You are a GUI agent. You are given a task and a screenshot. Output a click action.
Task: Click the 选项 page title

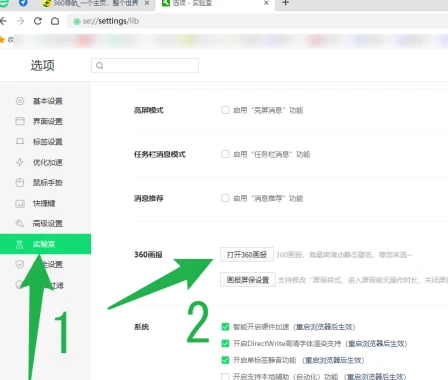point(42,65)
